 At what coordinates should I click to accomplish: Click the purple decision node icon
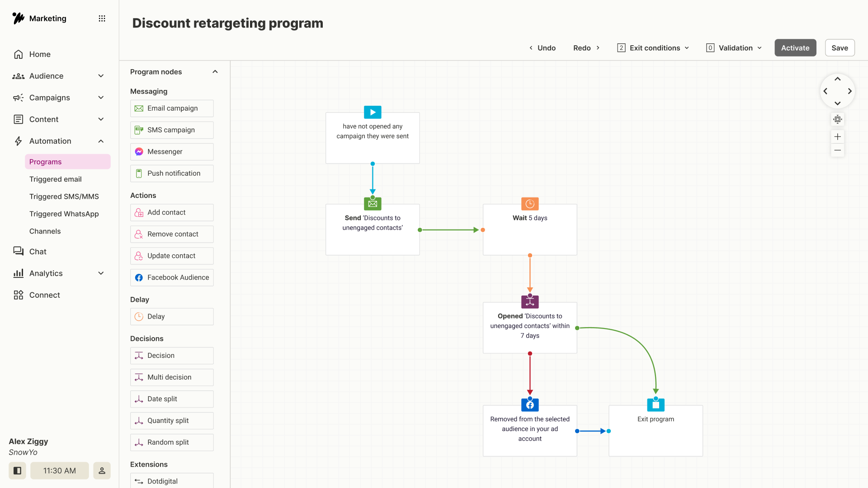[530, 301]
